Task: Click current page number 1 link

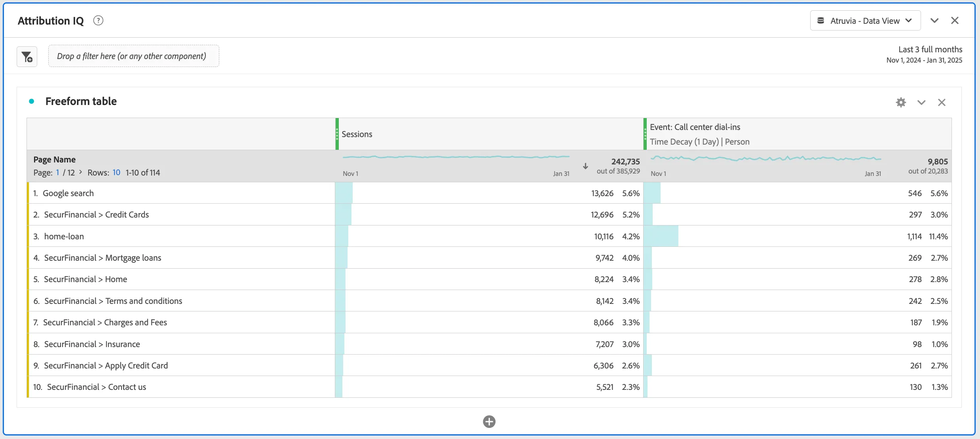Action: click(x=57, y=172)
